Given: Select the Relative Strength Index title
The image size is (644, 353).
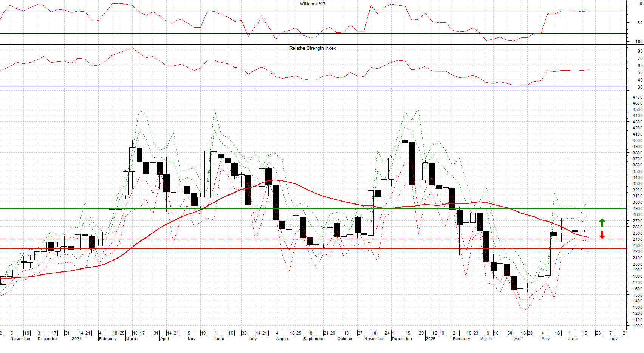Looking at the screenshot, I should pyautogui.click(x=312, y=48).
